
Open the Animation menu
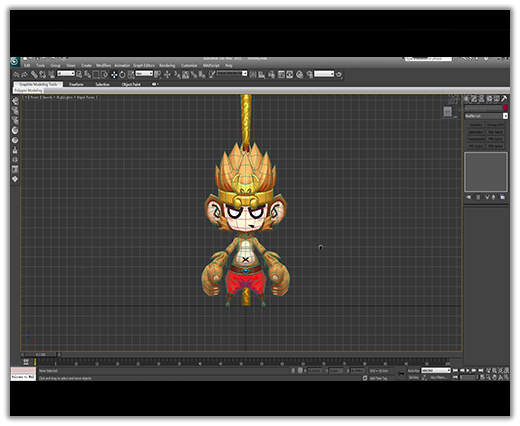click(122, 65)
